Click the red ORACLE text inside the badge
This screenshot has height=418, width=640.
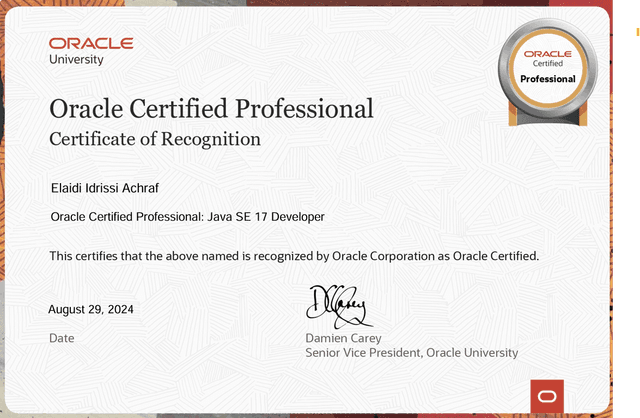click(x=547, y=52)
